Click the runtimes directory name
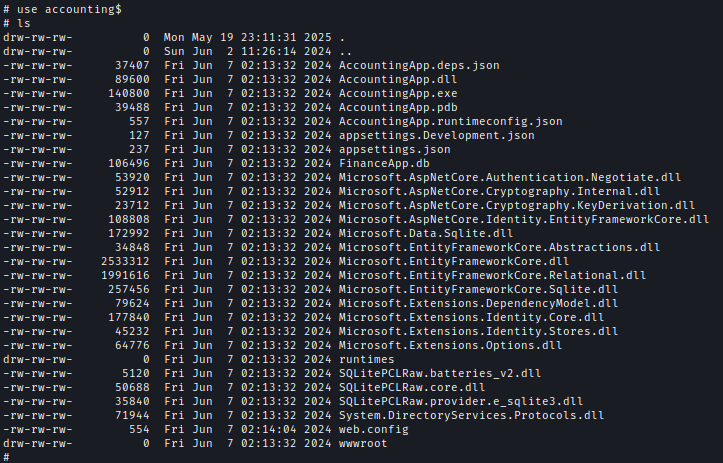The height and width of the screenshot is (463, 723). coord(367,359)
